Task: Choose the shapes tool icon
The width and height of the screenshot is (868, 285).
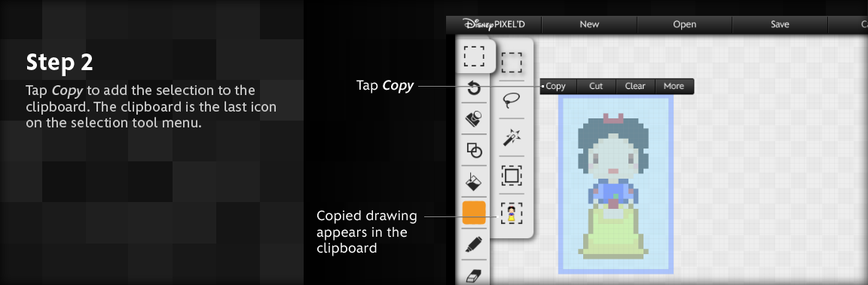Action: (474, 150)
